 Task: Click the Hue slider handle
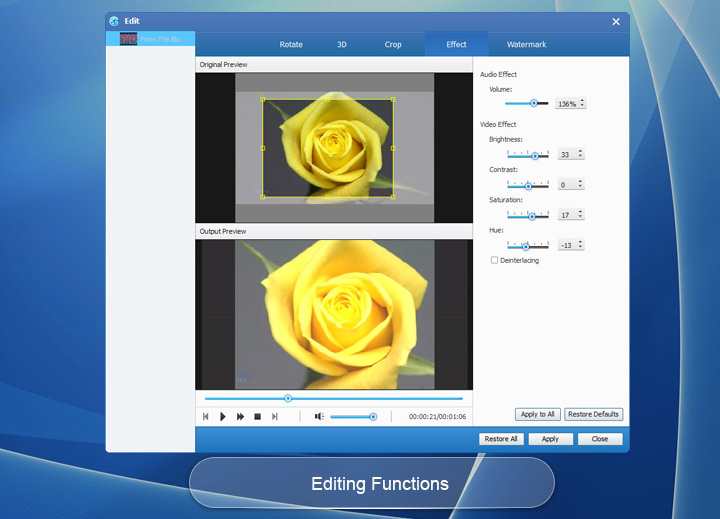tap(526, 247)
